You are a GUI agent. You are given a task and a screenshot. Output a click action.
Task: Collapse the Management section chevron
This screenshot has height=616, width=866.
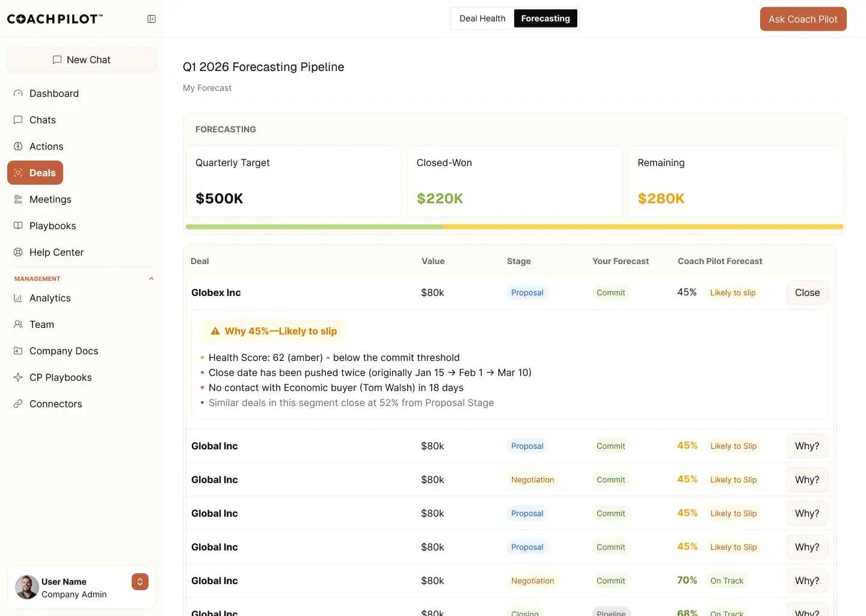tap(152, 279)
